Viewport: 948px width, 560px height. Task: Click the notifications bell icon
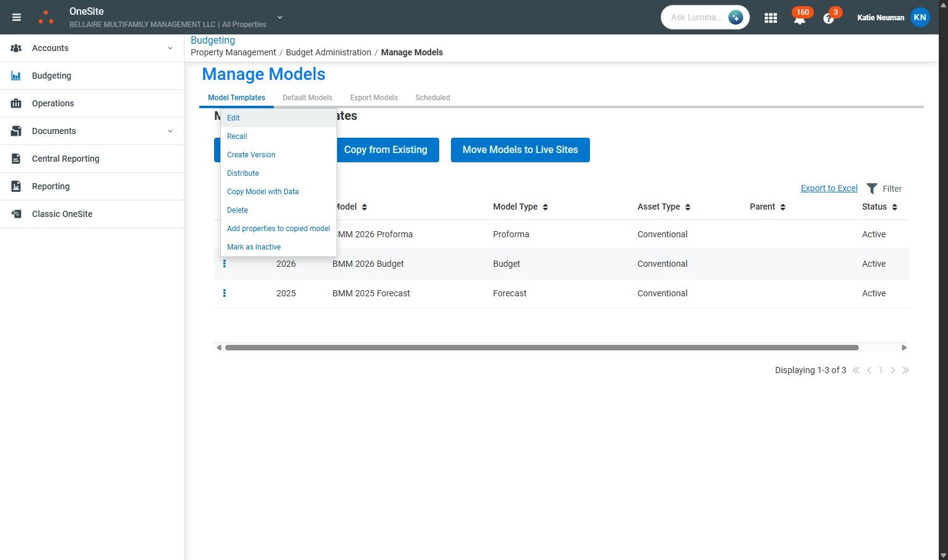pyautogui.click(x=799, y=18)
